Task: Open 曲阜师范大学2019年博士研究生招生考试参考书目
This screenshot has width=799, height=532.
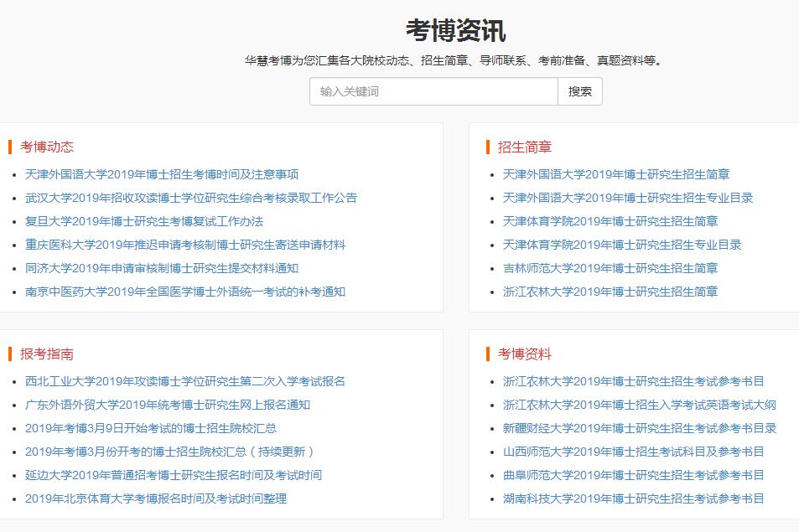Action: coord(633,475)
